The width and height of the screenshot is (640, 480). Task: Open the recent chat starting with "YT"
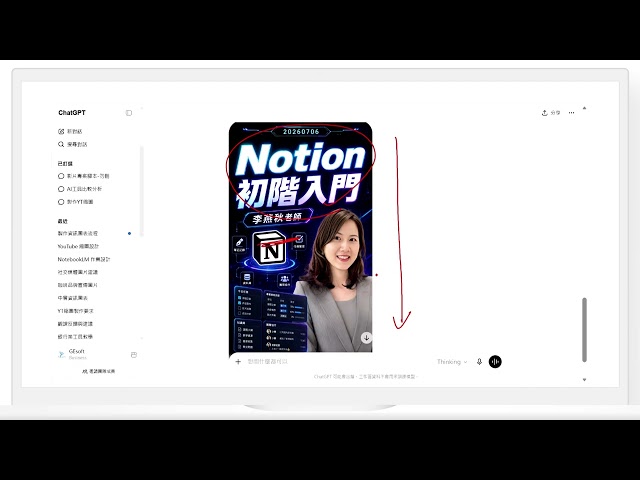pos(76,311)
